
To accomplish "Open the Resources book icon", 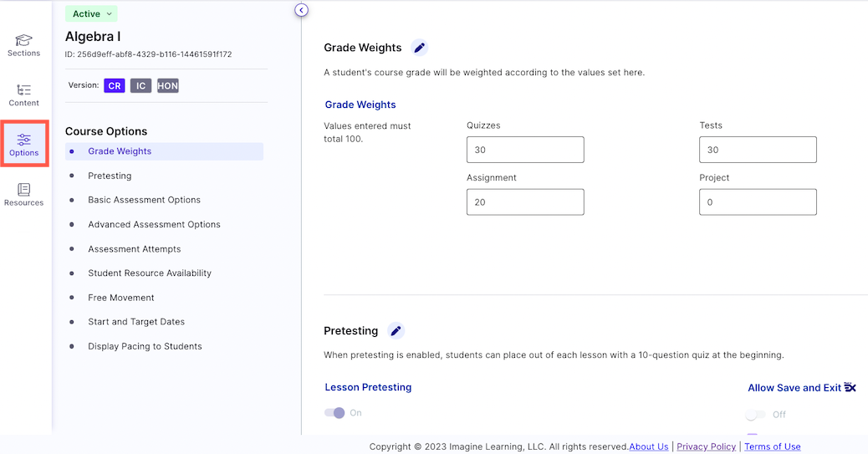I will point(23,190).
